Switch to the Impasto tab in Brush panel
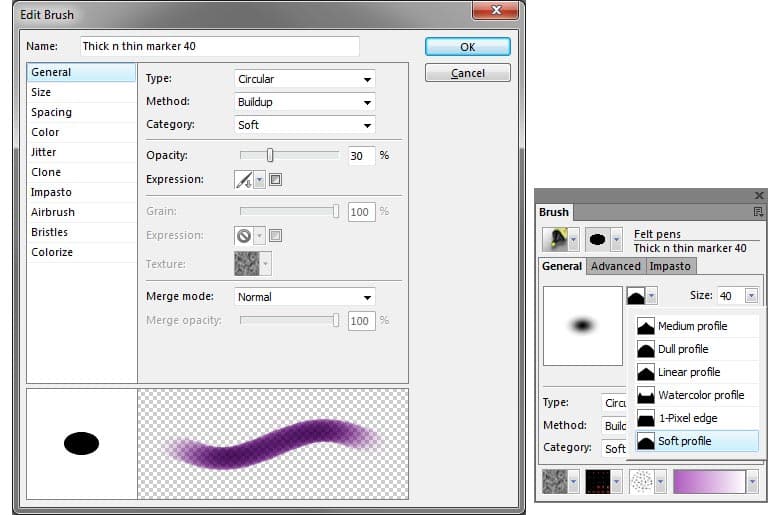The image size is (780, 515). click(670, 266)
